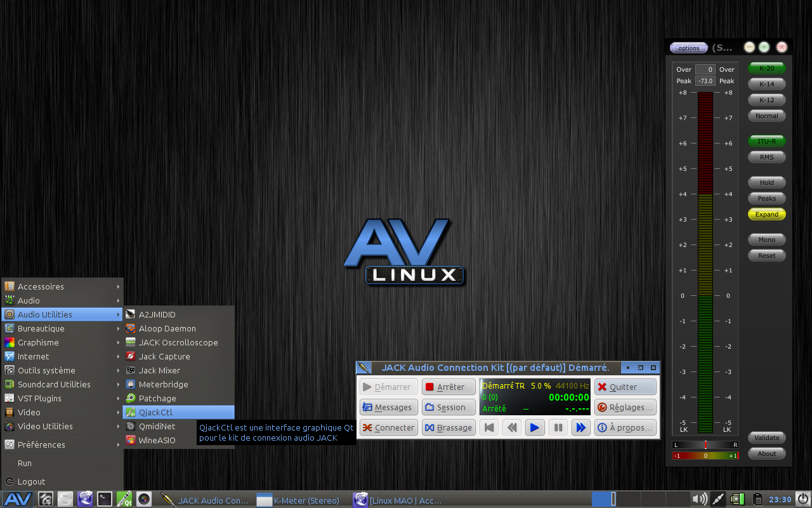Rewind JACK transport to the beginning
The height and width of the screenshot is (508, 812).
489,428
